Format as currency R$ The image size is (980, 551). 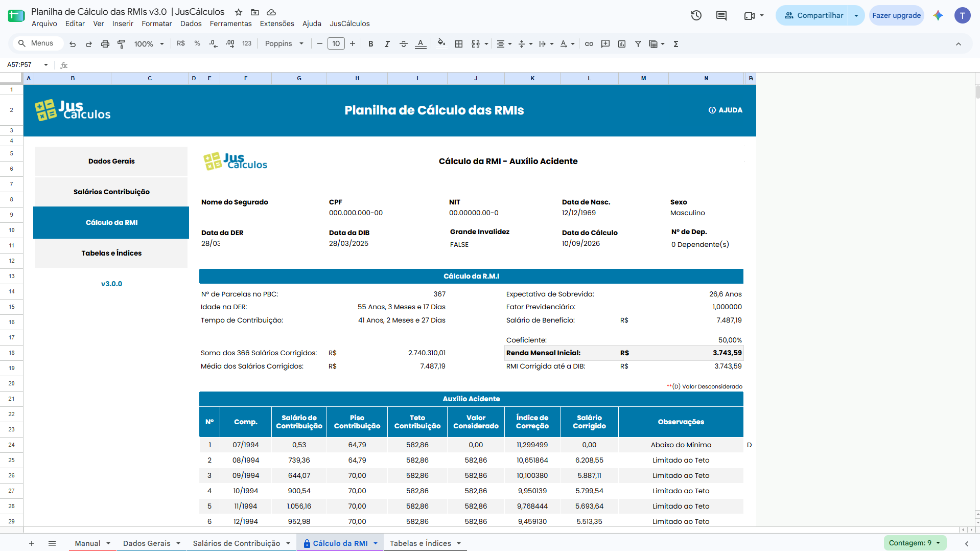click(x=181, y=44)
